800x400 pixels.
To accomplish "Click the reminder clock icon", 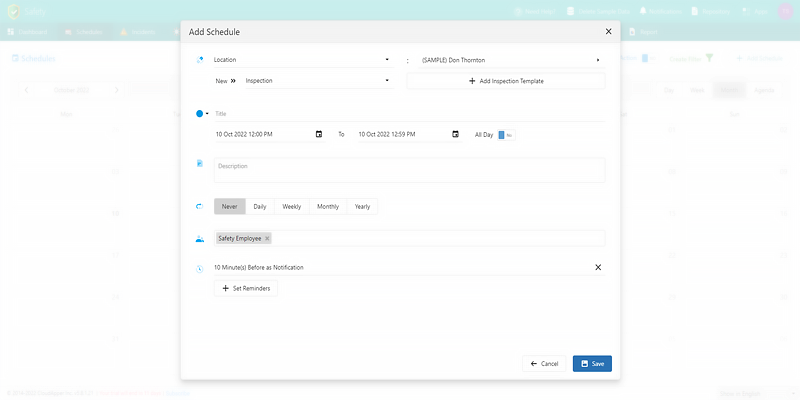I will point(200,268).
